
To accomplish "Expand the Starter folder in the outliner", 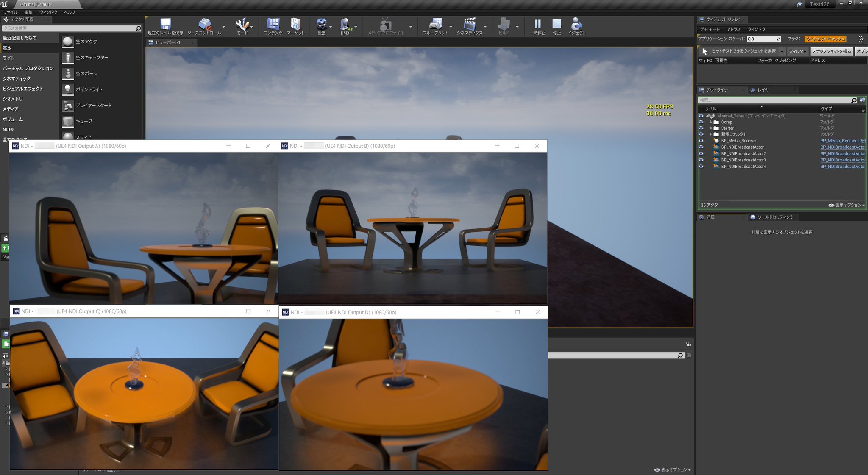I will (x=711, y=128).
